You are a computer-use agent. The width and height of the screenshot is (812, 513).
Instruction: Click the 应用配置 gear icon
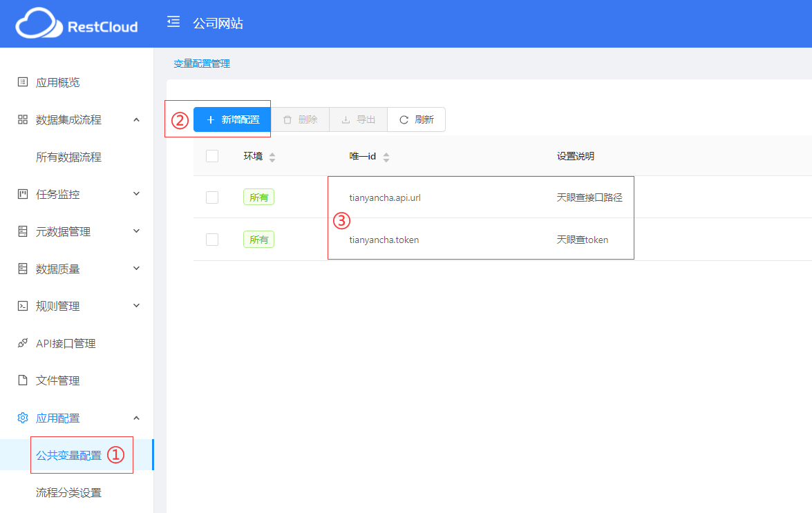(23, 418)
